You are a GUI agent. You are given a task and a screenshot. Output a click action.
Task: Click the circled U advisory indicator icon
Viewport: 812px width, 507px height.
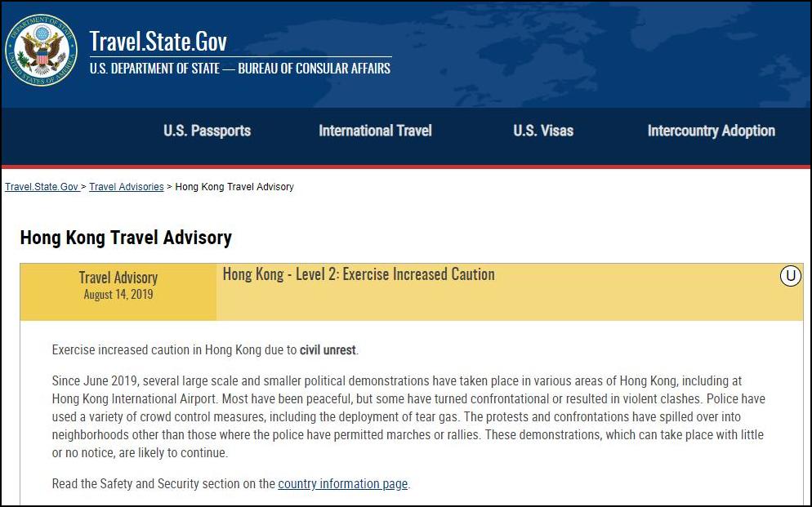(x=790, y=275)
